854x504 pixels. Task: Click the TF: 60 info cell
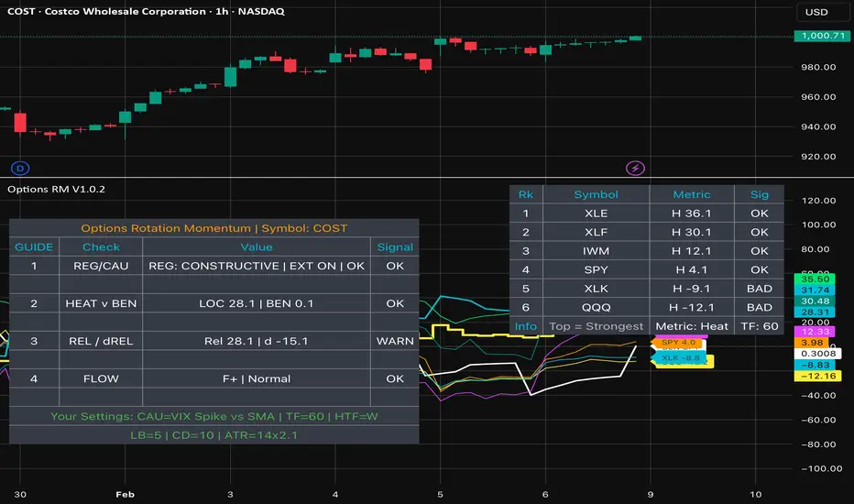tap(760, 326)
